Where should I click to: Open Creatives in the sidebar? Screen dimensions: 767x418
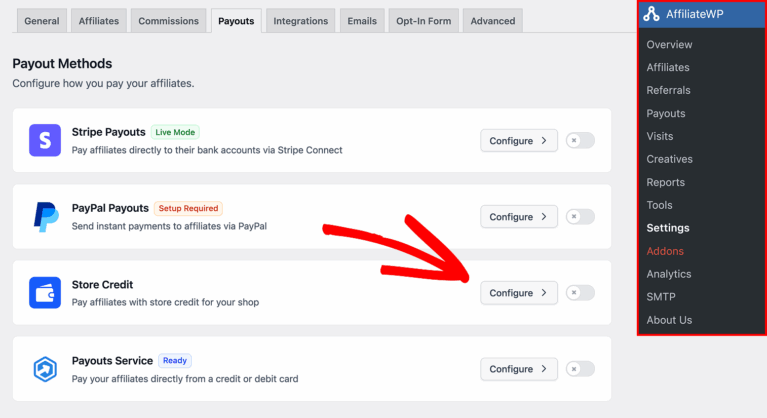(x=669, y=159)
